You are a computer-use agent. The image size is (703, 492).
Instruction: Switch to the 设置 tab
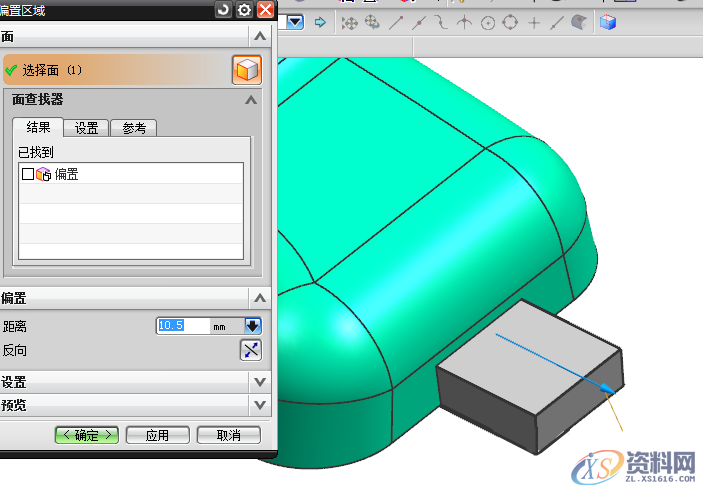tap(86, 128)
